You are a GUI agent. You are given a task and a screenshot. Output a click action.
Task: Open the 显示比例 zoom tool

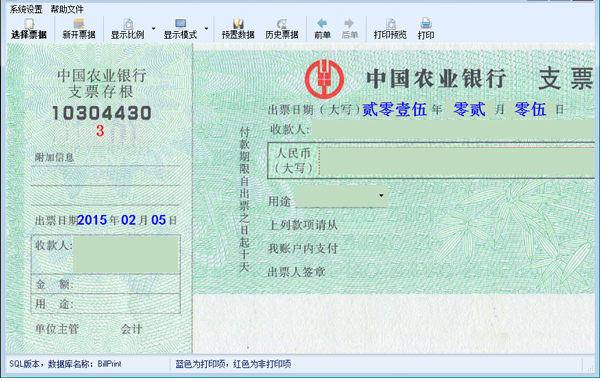click(x=128, y=29)
